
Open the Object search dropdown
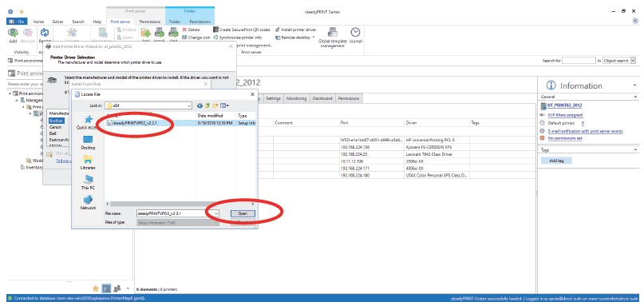[633, 61]
